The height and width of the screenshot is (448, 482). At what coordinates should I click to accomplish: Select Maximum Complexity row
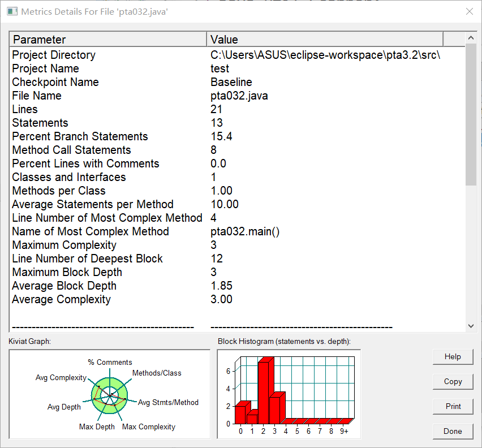(x=237, y=245)
